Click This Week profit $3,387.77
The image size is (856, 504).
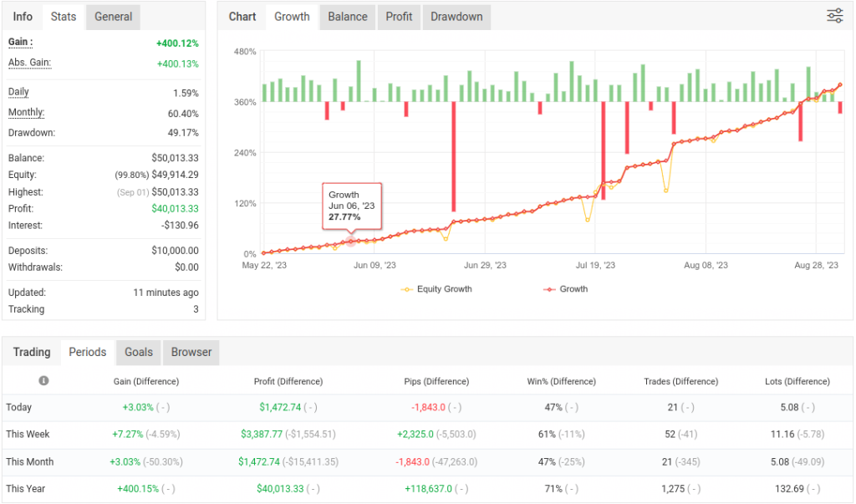(x=262, y=434)
